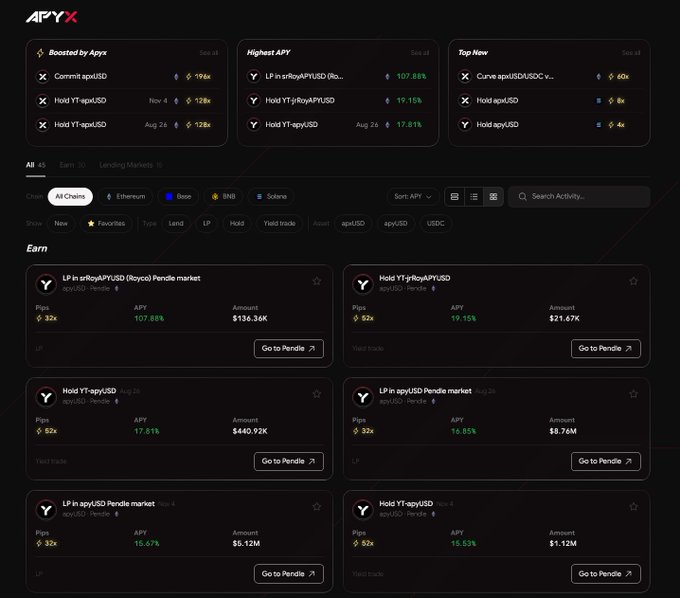Screen dimensions: 680x598
Task: Click See all in Highest APY
Action: (420, 52)
